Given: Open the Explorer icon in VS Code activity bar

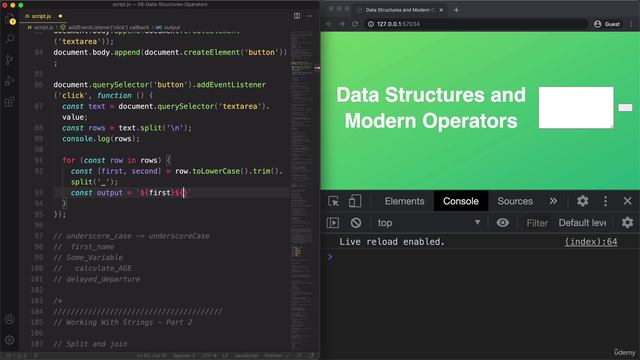Looking at the screenshot, I should 10,19.
